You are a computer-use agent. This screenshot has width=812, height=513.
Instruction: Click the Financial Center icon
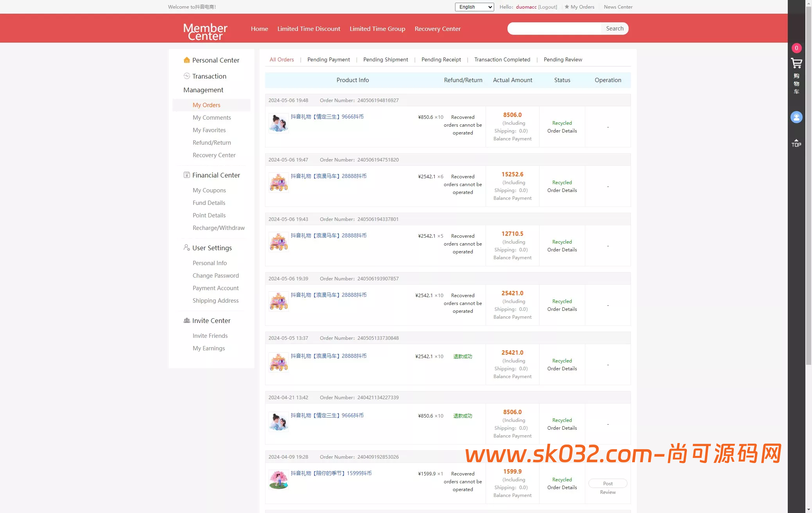pos(187,175)
